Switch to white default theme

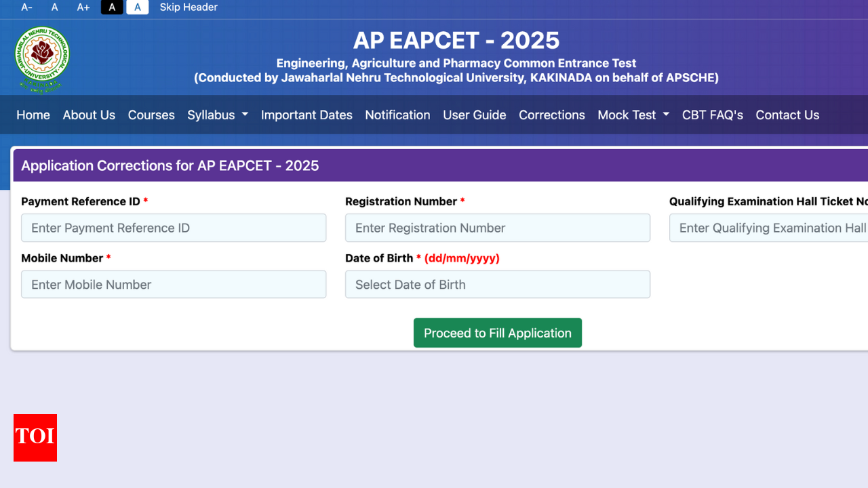138,7
